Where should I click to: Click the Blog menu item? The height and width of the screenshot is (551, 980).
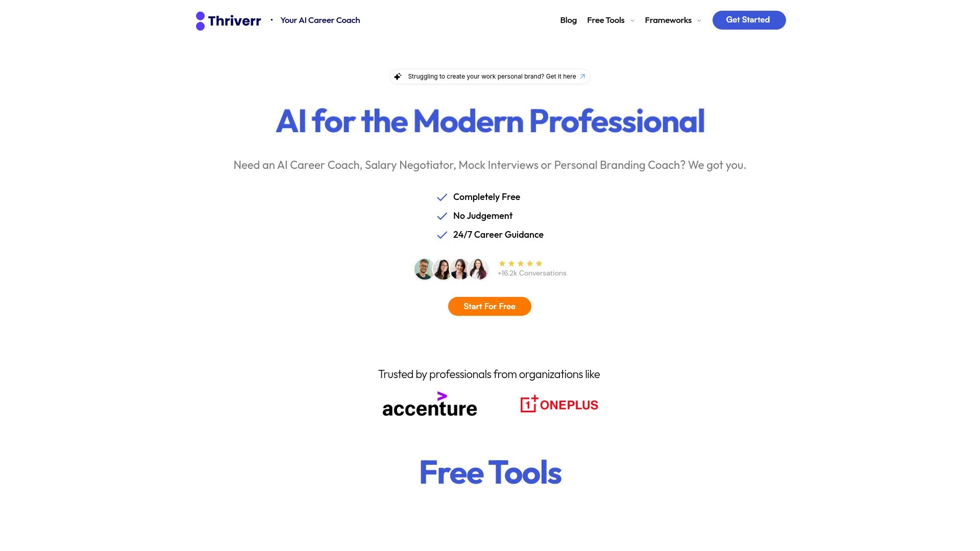(x=569, y=20)
